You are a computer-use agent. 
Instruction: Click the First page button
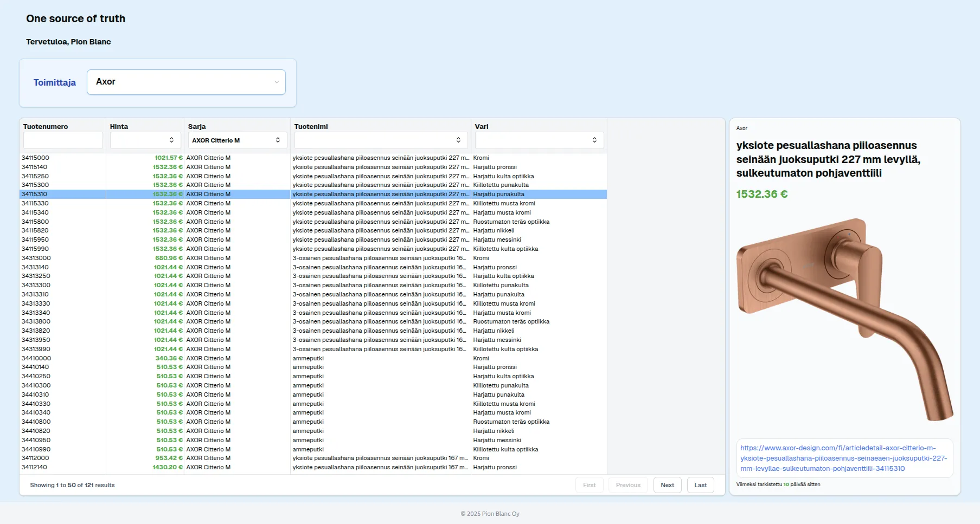(x=590, y=485)
